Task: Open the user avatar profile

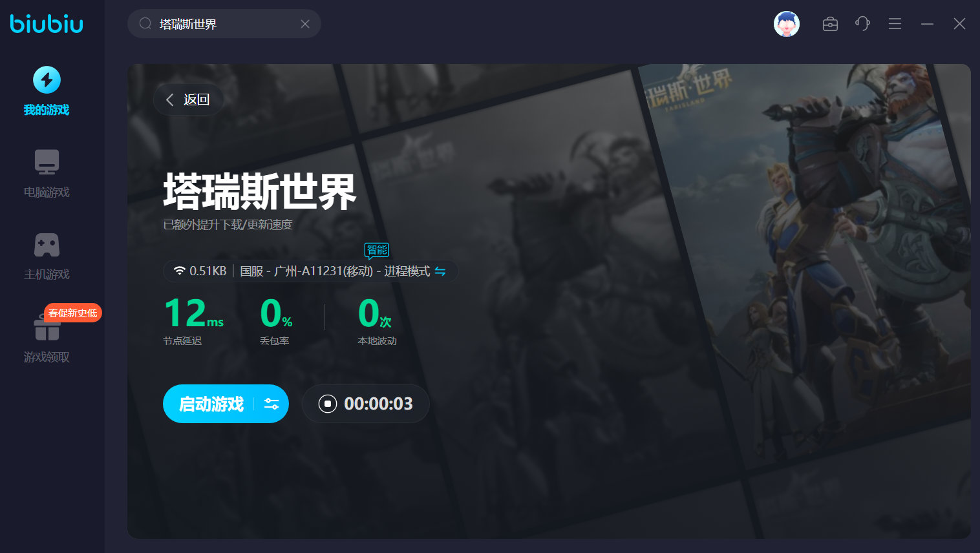Action: tap(787, 24)
